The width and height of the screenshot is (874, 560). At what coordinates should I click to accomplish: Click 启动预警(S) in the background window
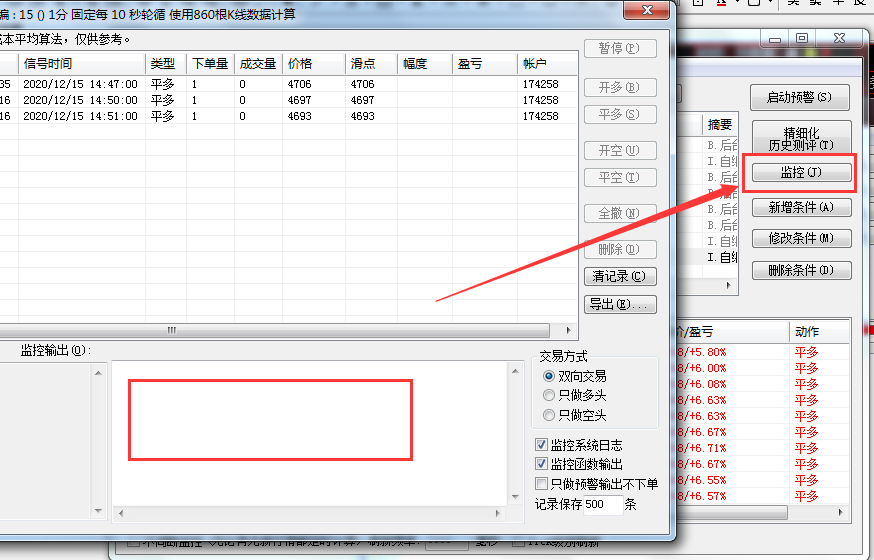[800, 98]
